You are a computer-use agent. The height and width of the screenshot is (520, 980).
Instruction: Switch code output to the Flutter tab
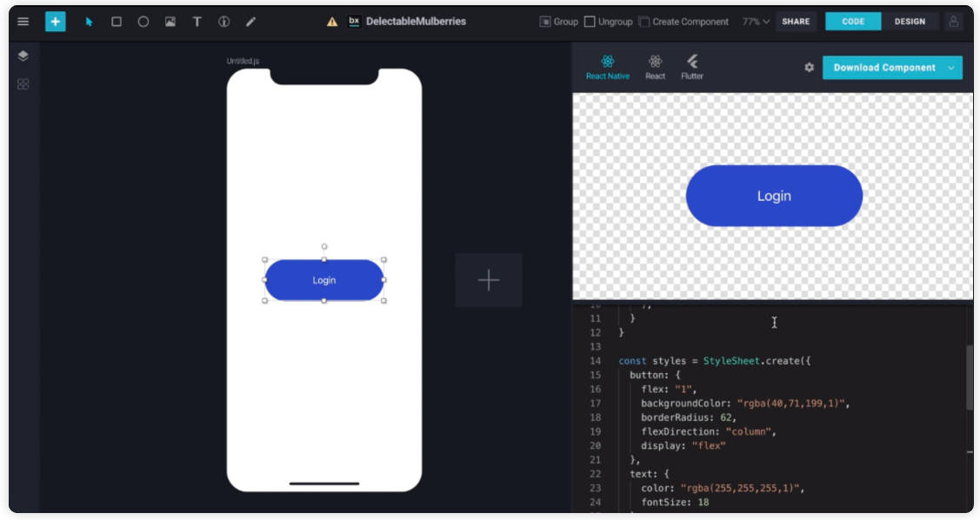(693, 68)
